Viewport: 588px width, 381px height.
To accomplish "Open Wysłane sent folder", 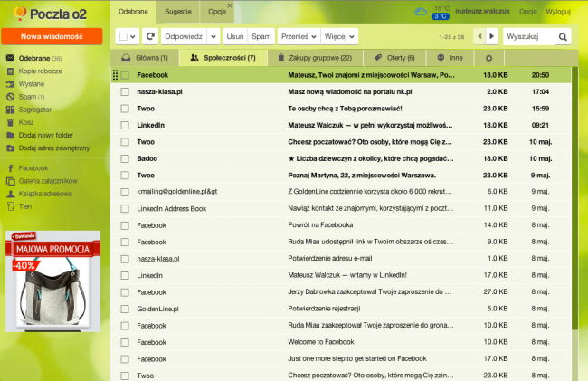I will [x=25, y=84].
